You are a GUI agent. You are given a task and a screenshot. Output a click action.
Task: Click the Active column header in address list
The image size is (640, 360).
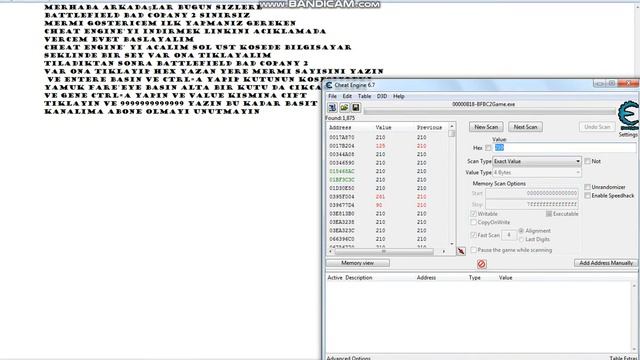tap(335, 278)
